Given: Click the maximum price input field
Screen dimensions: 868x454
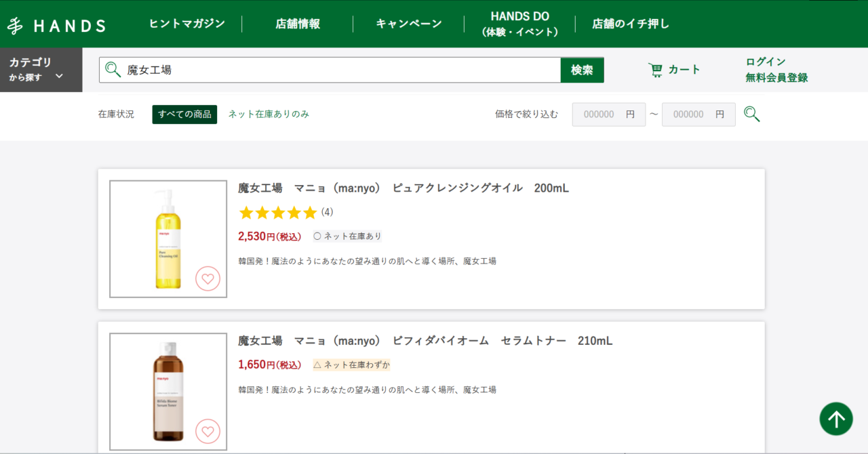Looking at the screenshot, I should coord(698,115).
